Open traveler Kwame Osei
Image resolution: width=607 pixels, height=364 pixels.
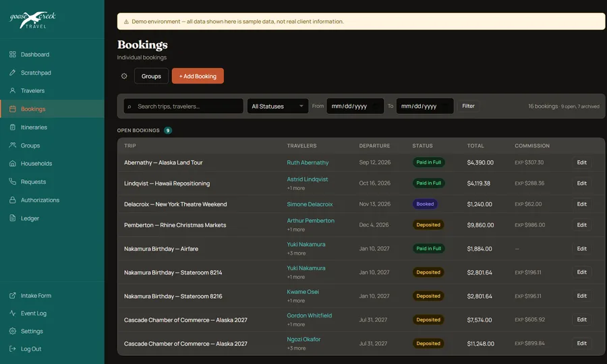(303, 292)
